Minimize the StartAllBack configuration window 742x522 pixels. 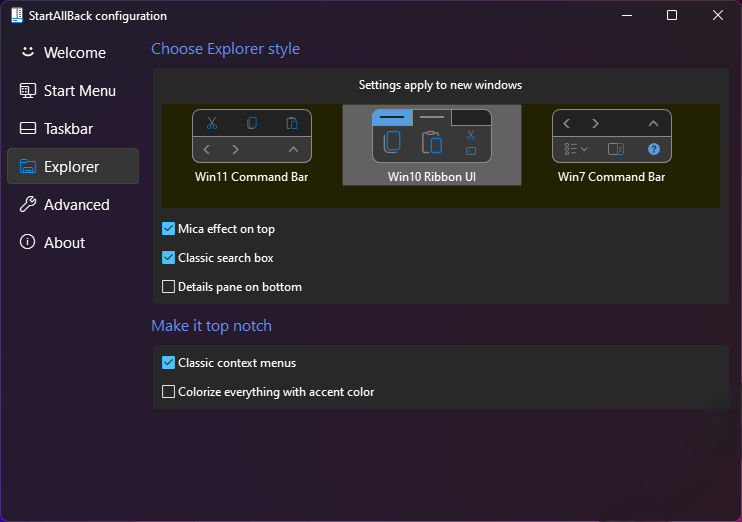point(627,15)
